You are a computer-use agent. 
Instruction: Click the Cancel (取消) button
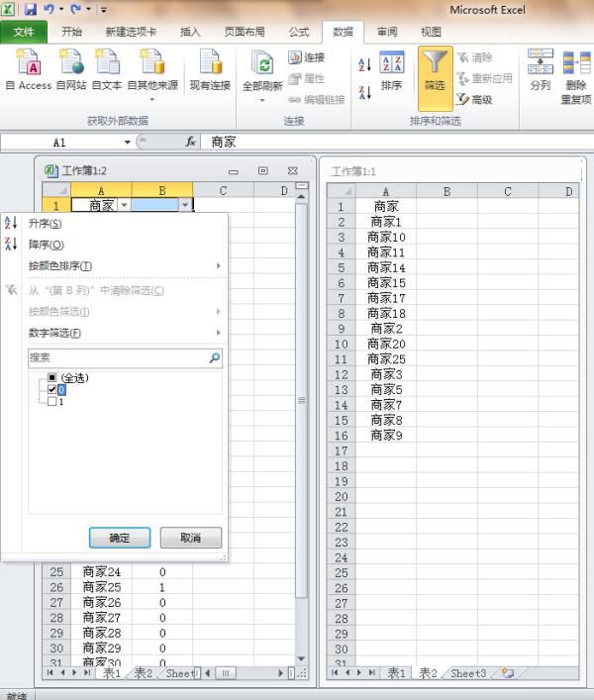pyautogui.click(x=190, y=538)
